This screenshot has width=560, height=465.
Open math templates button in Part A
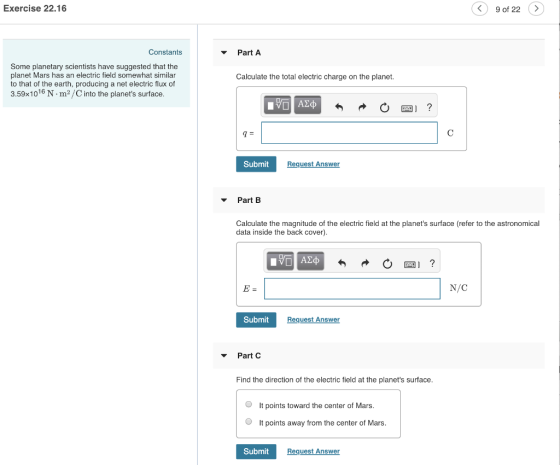tap(278, 105)
